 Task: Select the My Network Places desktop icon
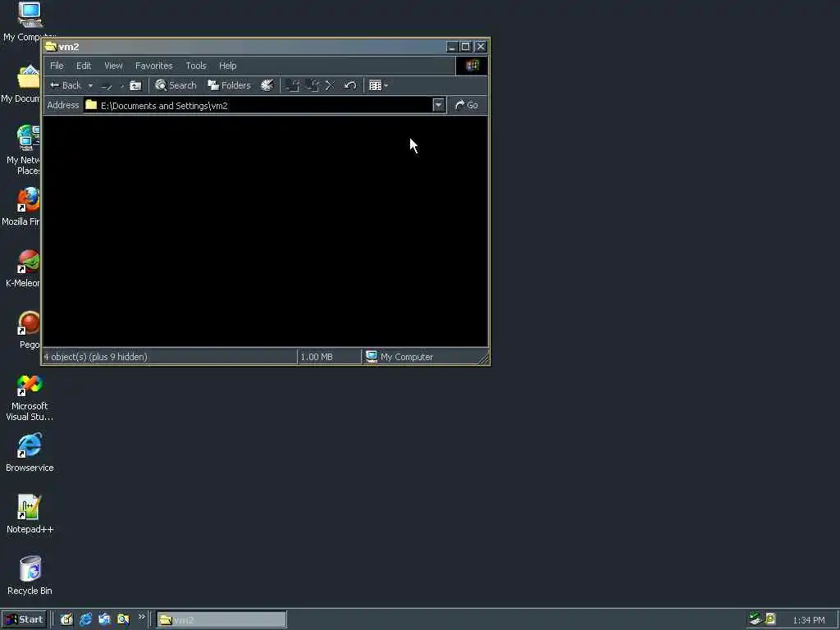point(22,150)
